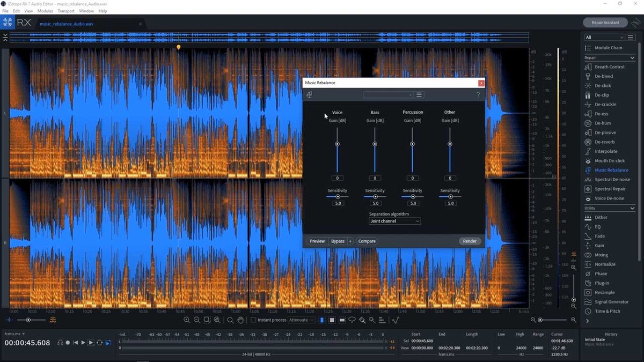This screenshot has width=644, height=362.
Task: Open the preset dropdown in Music Rebalance
Action: click(x=389, y=95)
